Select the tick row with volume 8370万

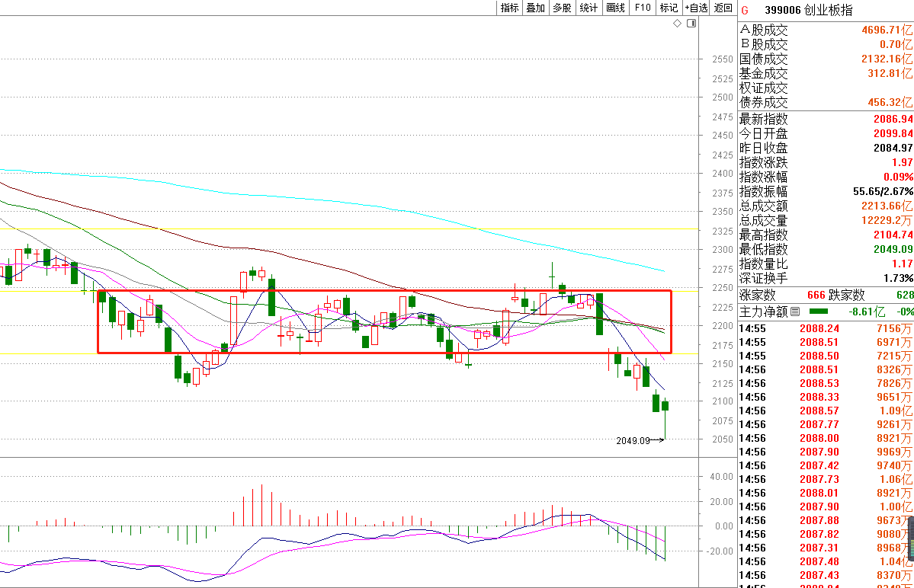coord(826,575)
